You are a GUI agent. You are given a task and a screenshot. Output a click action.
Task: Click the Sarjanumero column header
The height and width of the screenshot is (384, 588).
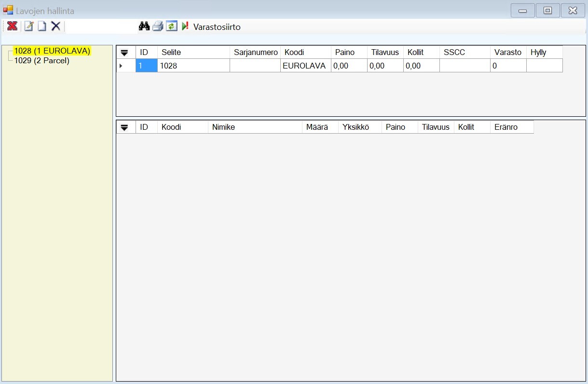coord(256,52)
